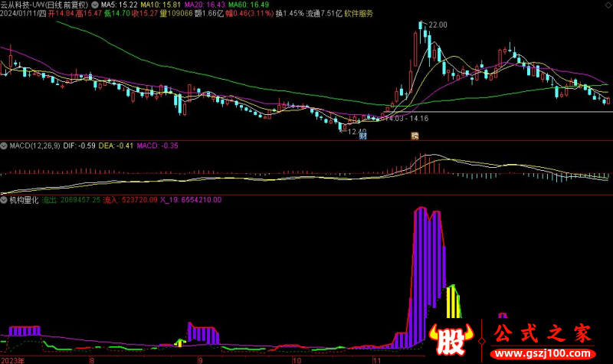
Task: Click the DIF: -0.59 value
Action: pos(80,146)
